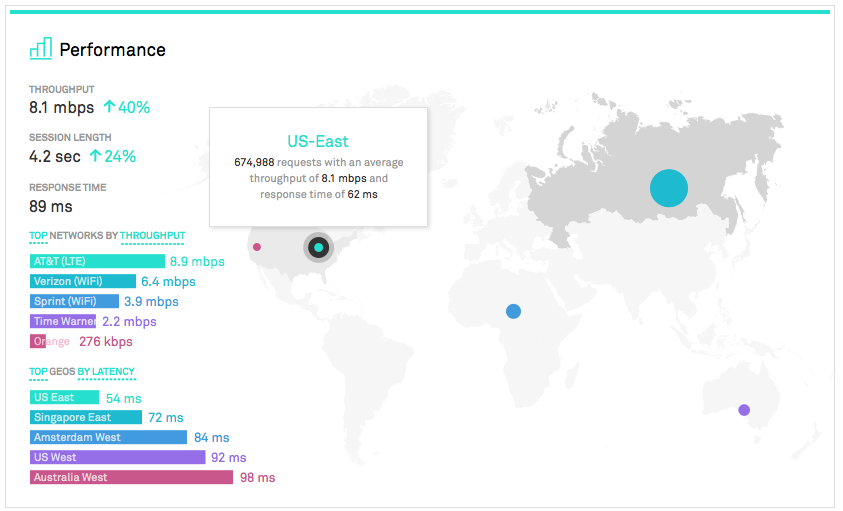Click the session length 24% increase arrow
Screen dimensions: 843x511
pos(95,156)
